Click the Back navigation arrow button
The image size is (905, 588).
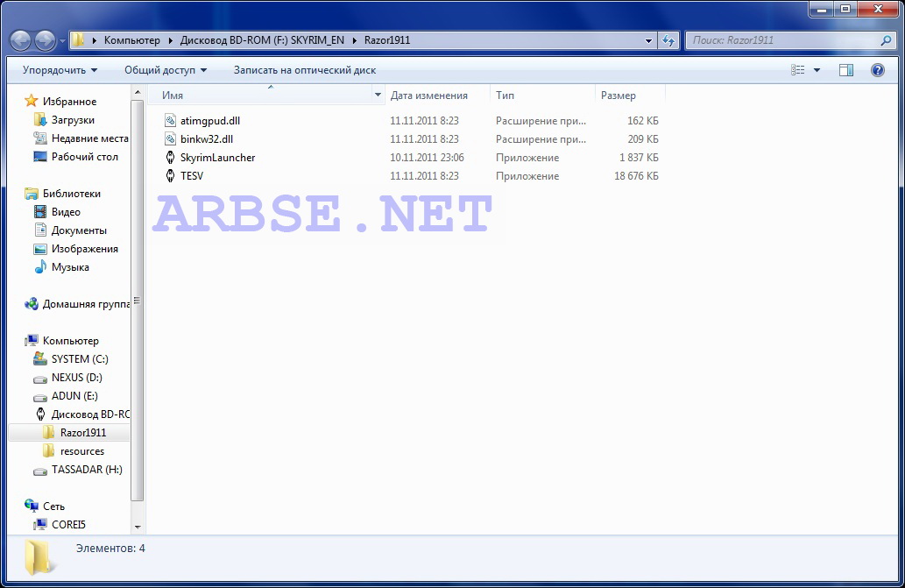(x=21, y=40)
